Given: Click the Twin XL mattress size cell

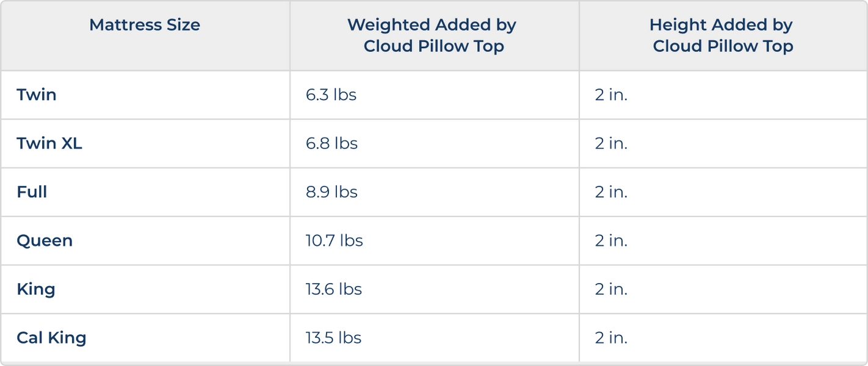Looking at the screenshot, I should tap(49, 143).
